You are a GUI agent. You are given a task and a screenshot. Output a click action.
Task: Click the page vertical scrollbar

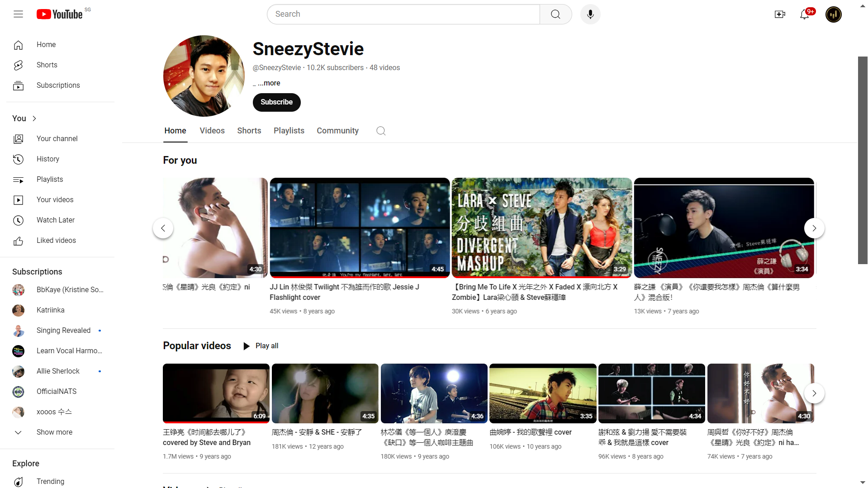(863, 160)
